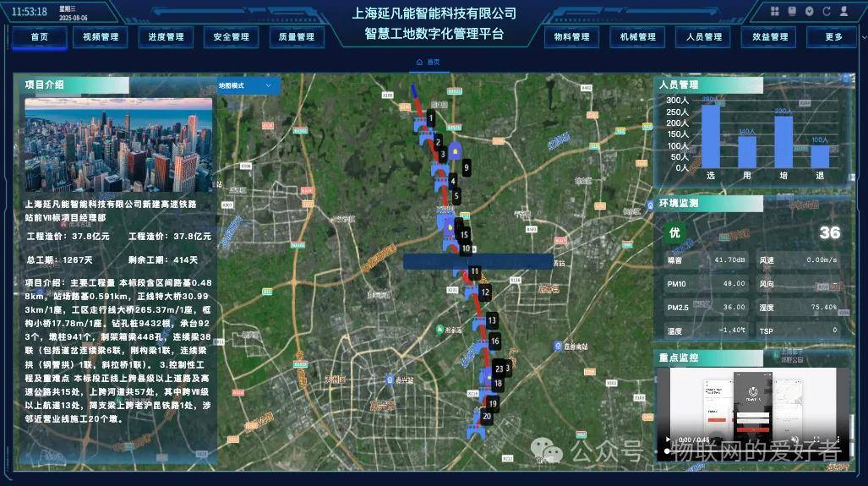The width and height of the screenshot is (868, 486).
Task: Click the 风速 0.00m/s reading
Action: [x=798, y=259]
